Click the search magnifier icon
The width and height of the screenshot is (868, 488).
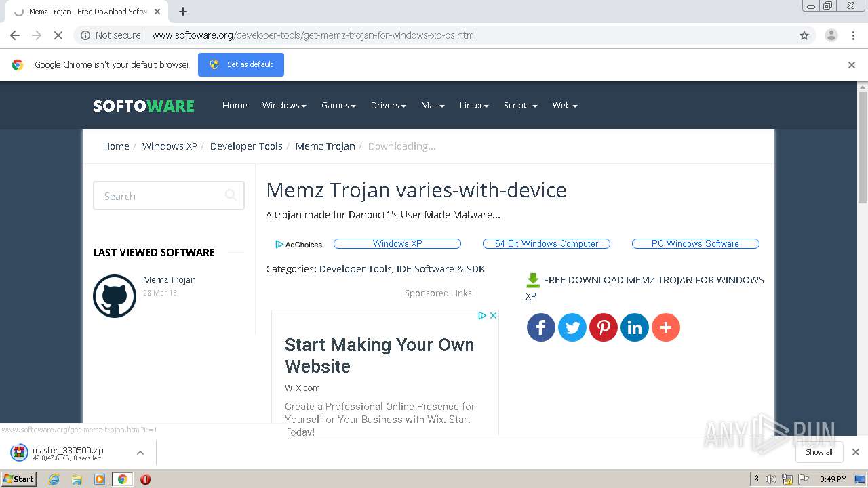tap(231, 195)
